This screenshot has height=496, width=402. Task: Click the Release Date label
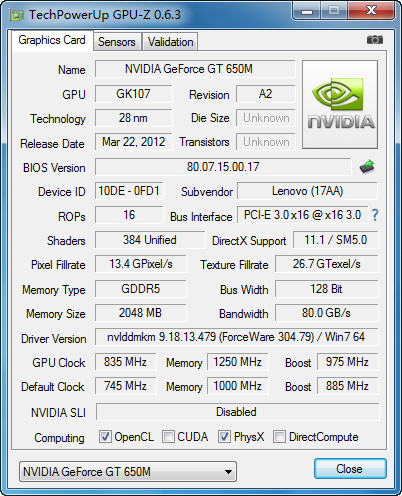coord(52,144)
